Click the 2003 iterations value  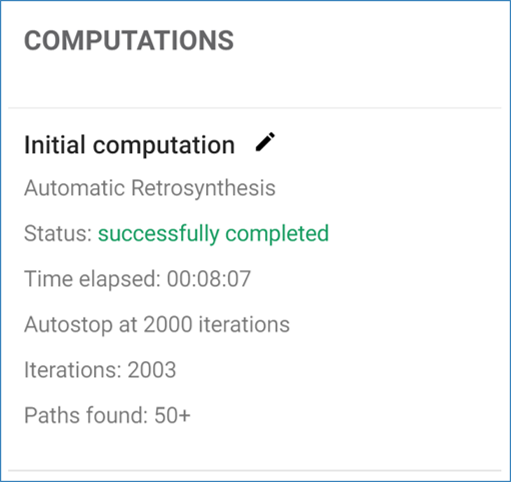point(152,370)
